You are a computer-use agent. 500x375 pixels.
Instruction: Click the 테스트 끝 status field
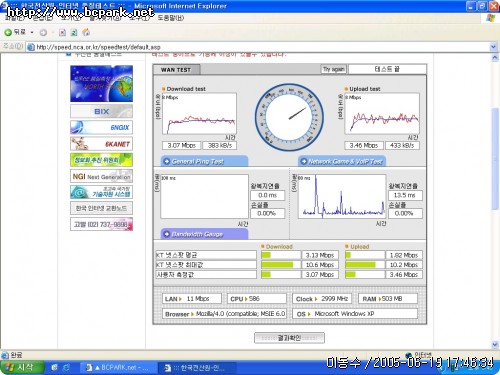click(387, 69)
